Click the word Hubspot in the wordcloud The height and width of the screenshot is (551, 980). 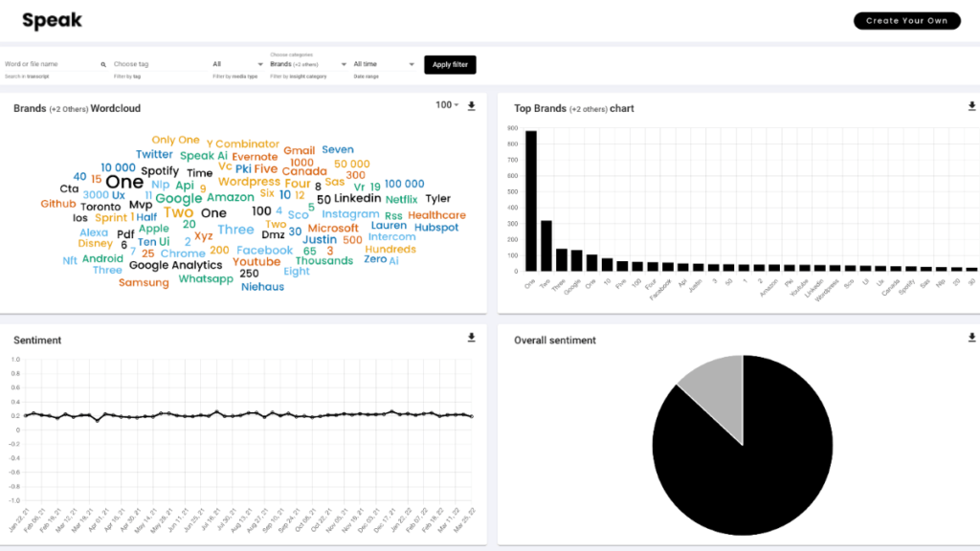click(436, 228)
